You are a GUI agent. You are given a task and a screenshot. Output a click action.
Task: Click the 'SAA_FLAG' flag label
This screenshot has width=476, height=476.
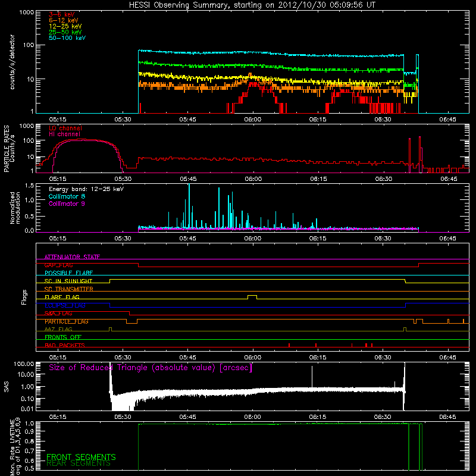[58, 313]
